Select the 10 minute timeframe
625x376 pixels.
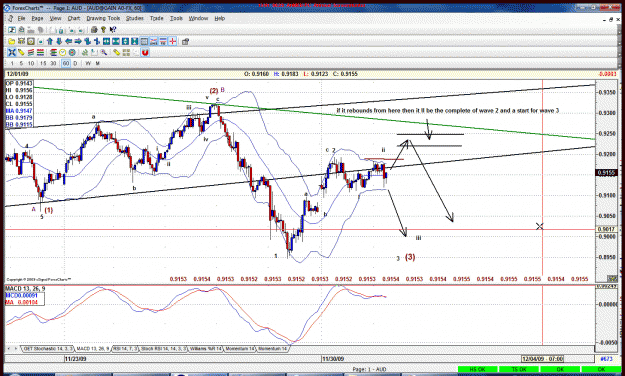tap(31, 63)
